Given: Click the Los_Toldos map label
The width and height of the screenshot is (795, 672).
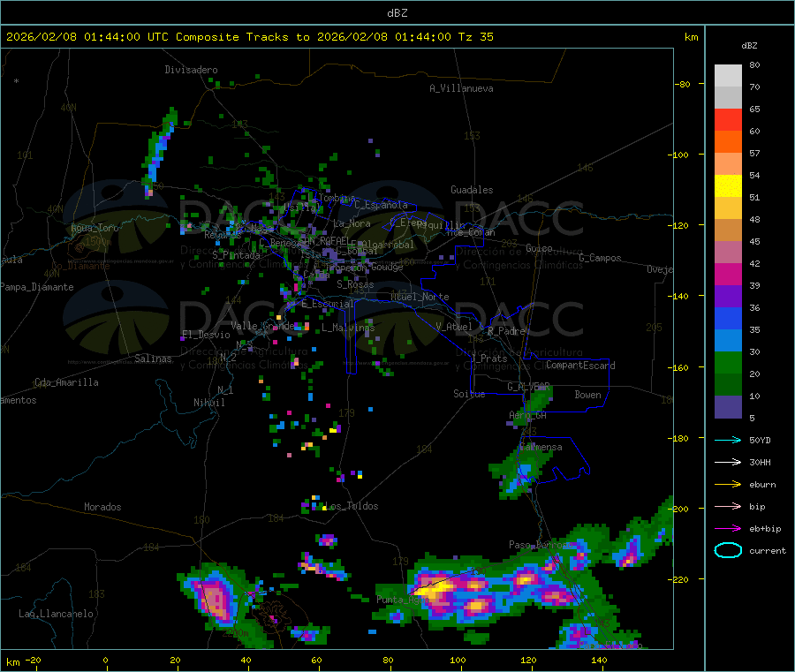Looking at the screenshot, I should (x=352, y=506).
